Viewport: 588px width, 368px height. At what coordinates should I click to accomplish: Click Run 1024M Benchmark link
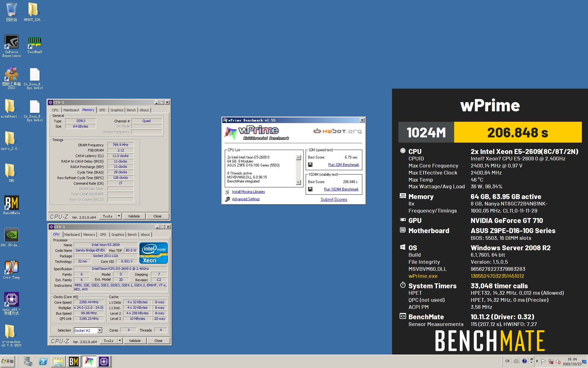coord(341,189)
